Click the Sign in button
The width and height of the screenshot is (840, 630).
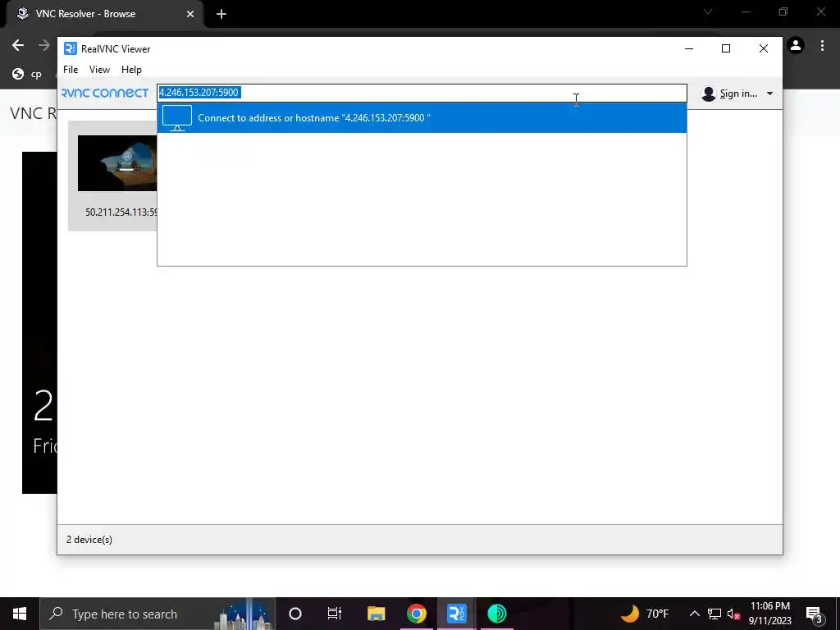coord(737,94)
